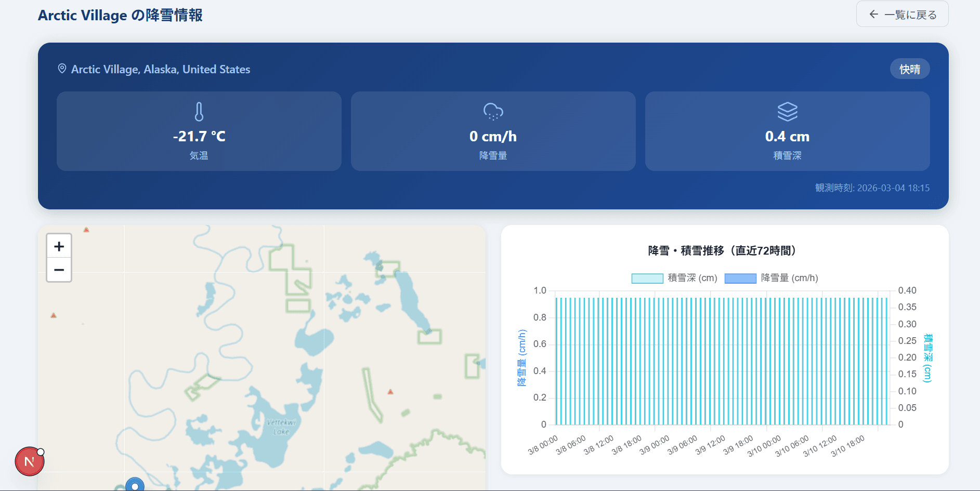The image size is (980, 491).
Task: Click the -21.7 °C temperature card
Action: pos(199,131)
